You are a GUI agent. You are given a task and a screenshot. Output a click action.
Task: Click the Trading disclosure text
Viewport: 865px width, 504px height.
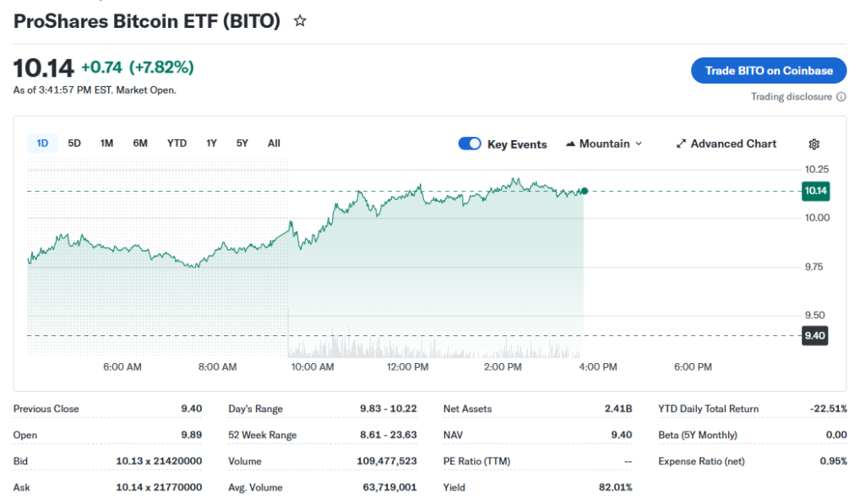pos(791,97)
